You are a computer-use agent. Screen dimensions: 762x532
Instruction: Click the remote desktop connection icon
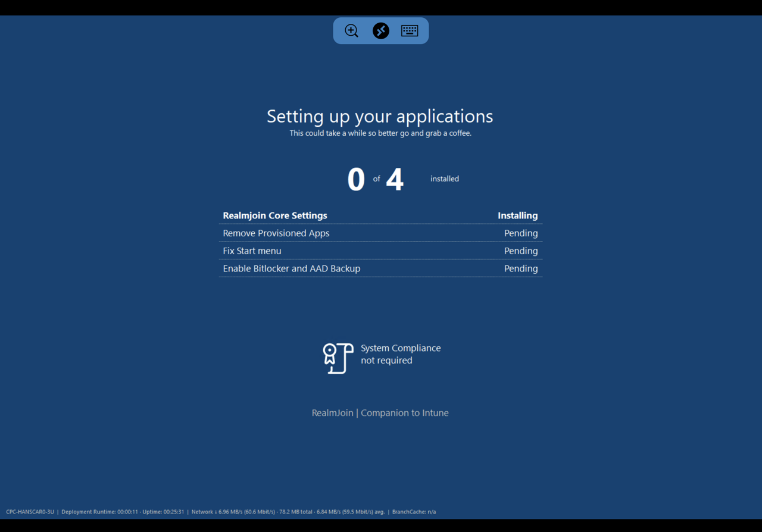coord(381,31)
